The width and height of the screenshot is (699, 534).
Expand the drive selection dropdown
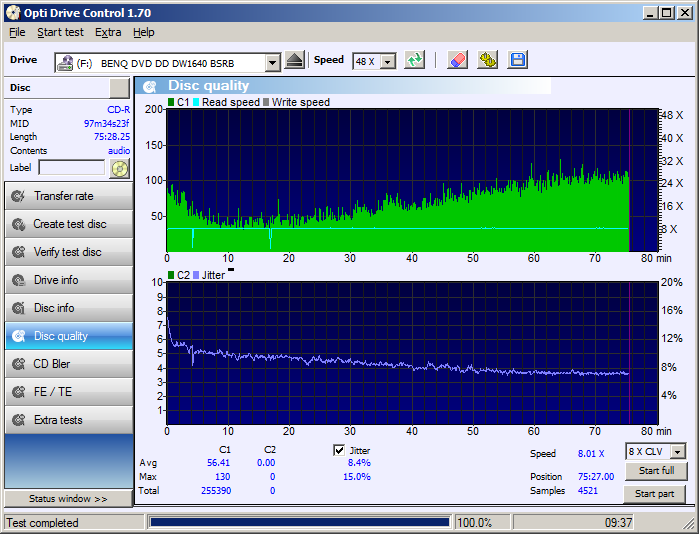tap(272, 63)
